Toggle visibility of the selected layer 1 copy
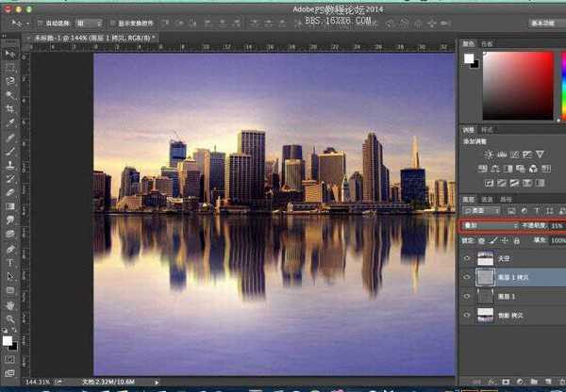The image size is (566, 392). [467, 278]
